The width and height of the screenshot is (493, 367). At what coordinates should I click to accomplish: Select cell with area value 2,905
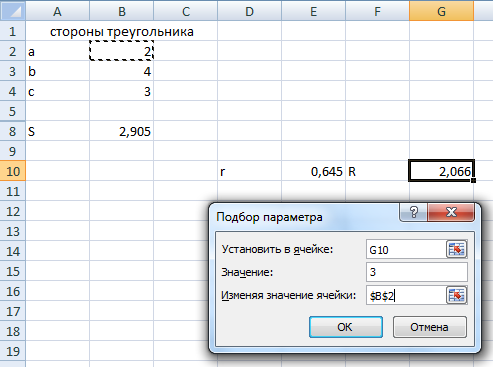coord(122,131)
